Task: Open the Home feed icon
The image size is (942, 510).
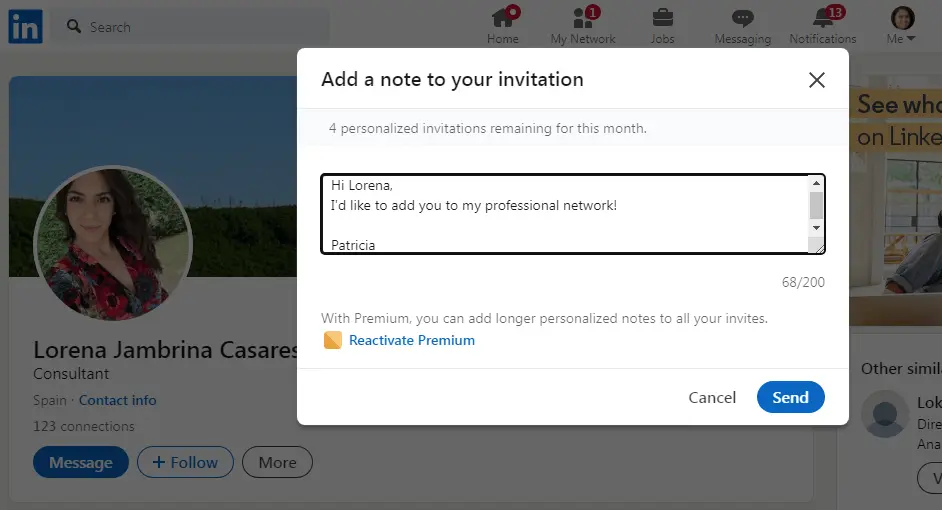Action: click(503, 18)
